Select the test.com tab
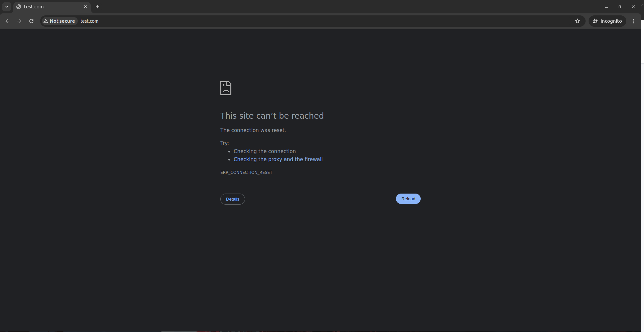Screen dimensions: 644x332 (52, 7)
